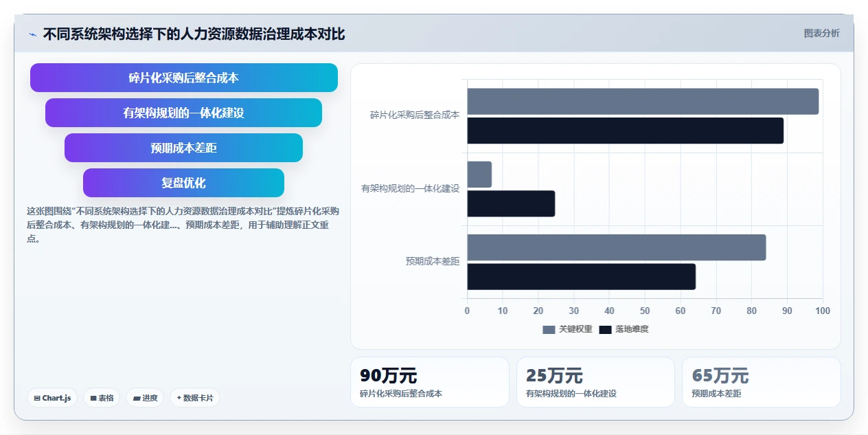Viewport: 868px width, 435px height.
Task: Click the 数据卡片 tag chip
Action: click(x=195, y=398)
